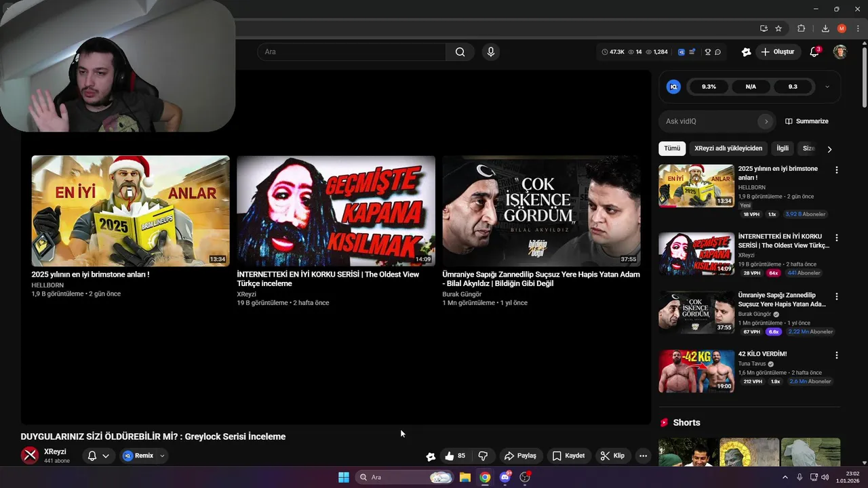This screenshot has width=868, height=488.
Task: Open HELLBORN channel link under the end-screen video
Action: pos(47,285)
